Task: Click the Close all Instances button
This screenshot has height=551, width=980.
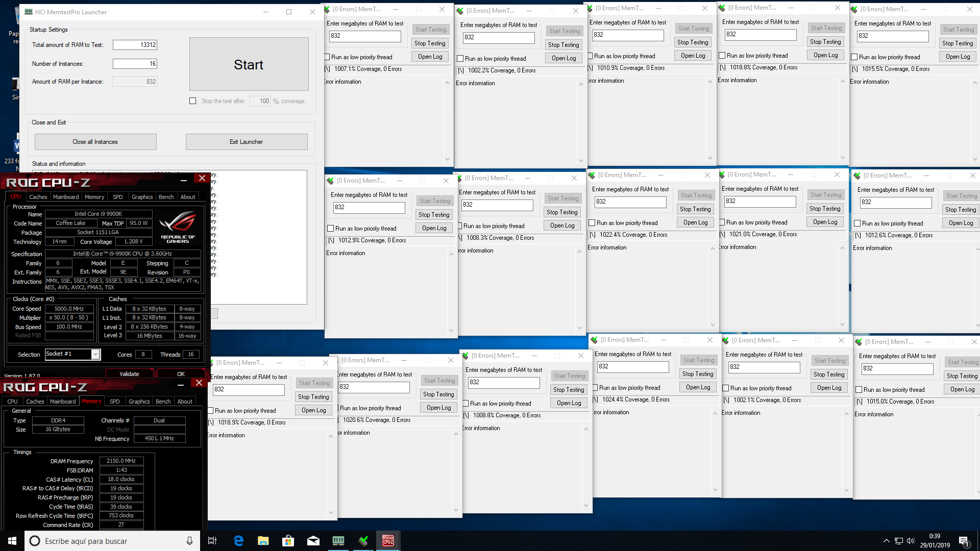Action: [95, 142]
